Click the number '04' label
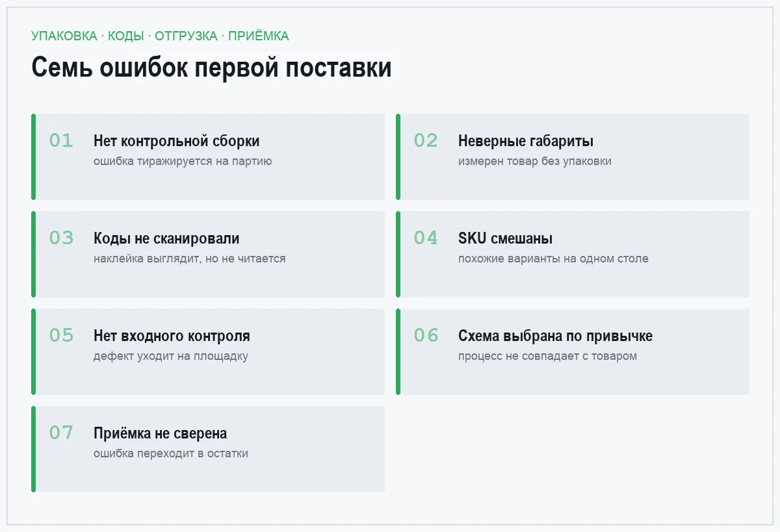 [x=426, y=238]
